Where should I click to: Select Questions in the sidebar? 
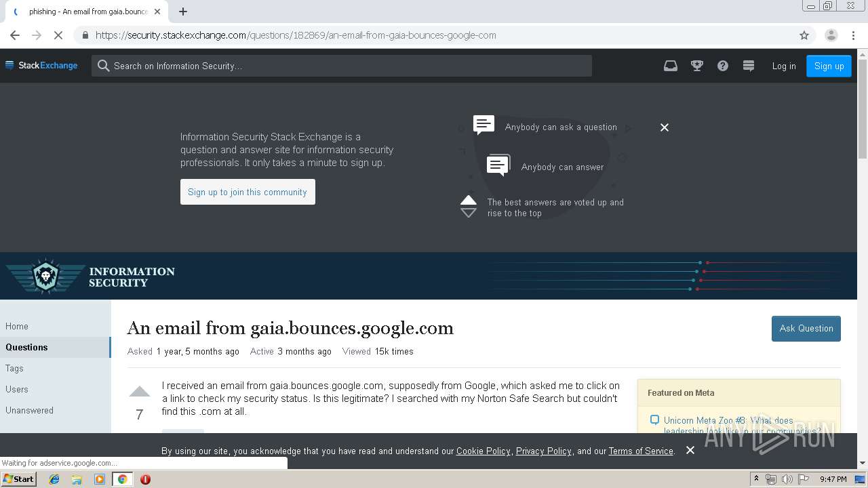55,347
